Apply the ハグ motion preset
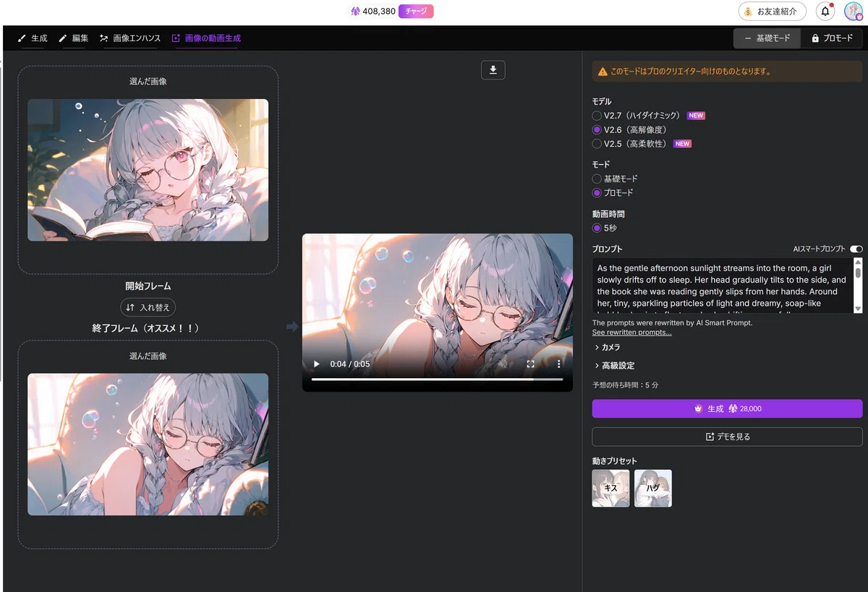 (653, 488)
